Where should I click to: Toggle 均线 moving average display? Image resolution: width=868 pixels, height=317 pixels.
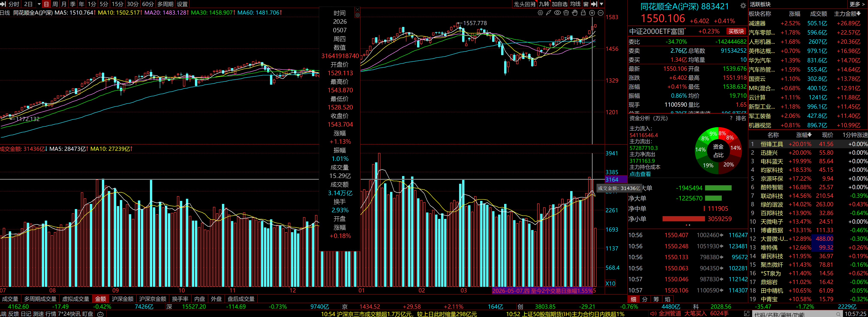575,4
